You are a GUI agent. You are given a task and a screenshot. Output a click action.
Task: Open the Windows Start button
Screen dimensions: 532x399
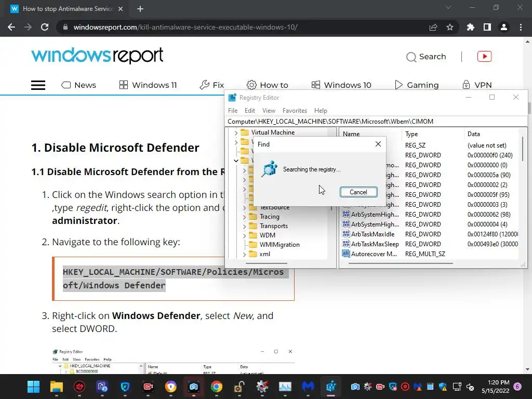click(33, 387)
